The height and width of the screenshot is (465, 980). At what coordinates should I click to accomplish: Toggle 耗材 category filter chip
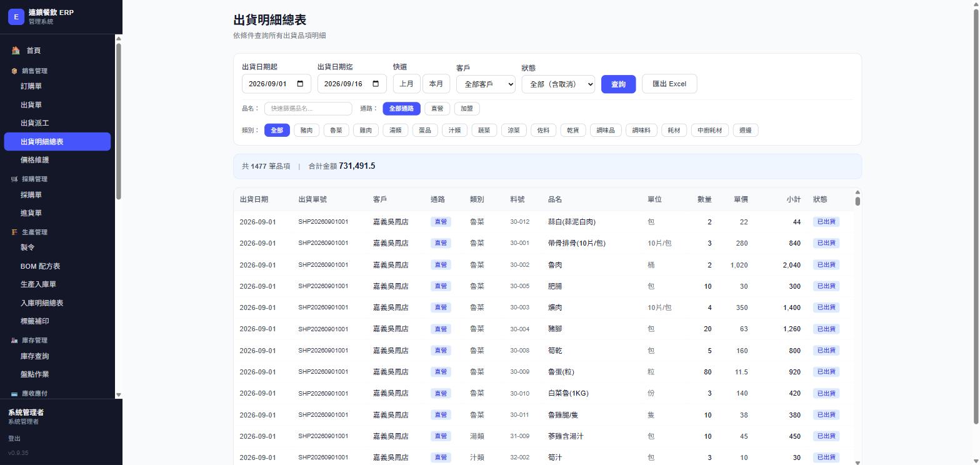point(674,130)
